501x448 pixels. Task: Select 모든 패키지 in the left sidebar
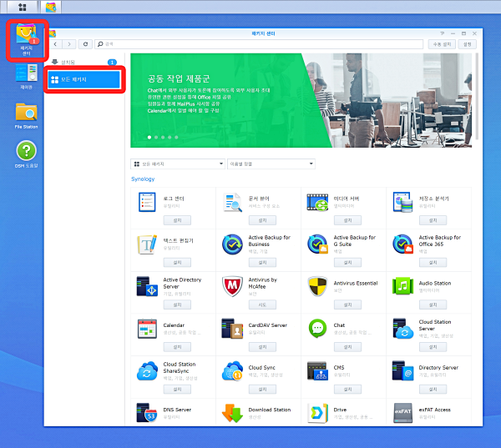[83, 79]
